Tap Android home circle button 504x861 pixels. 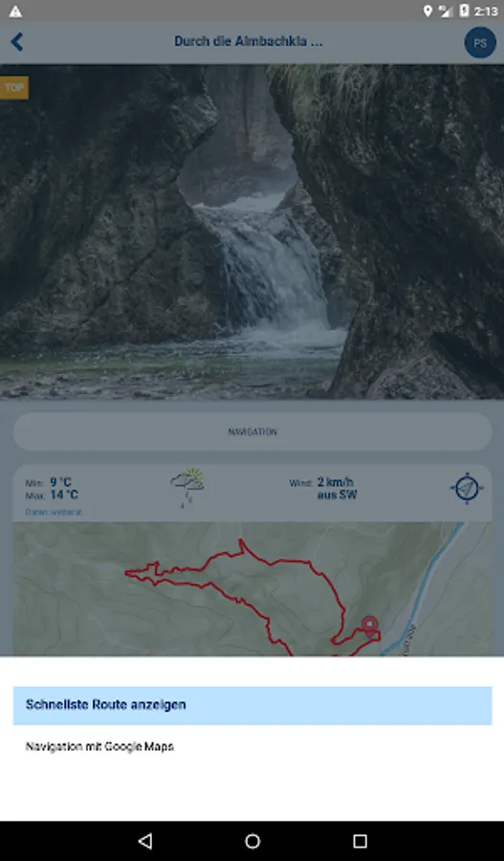pos(252,841)
